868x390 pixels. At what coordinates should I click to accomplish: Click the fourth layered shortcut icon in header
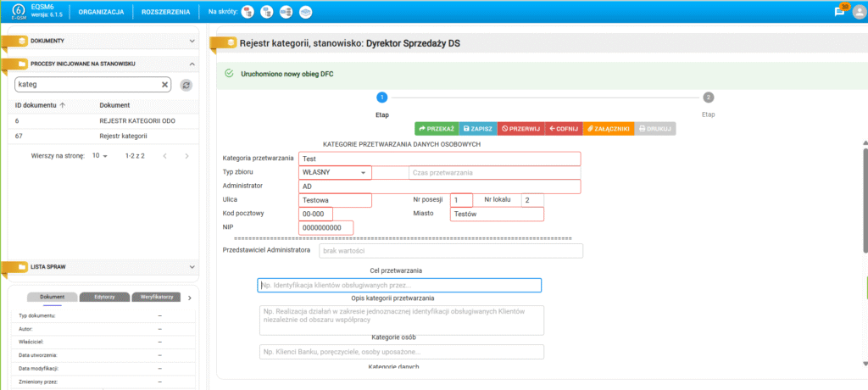click(306, 12)
